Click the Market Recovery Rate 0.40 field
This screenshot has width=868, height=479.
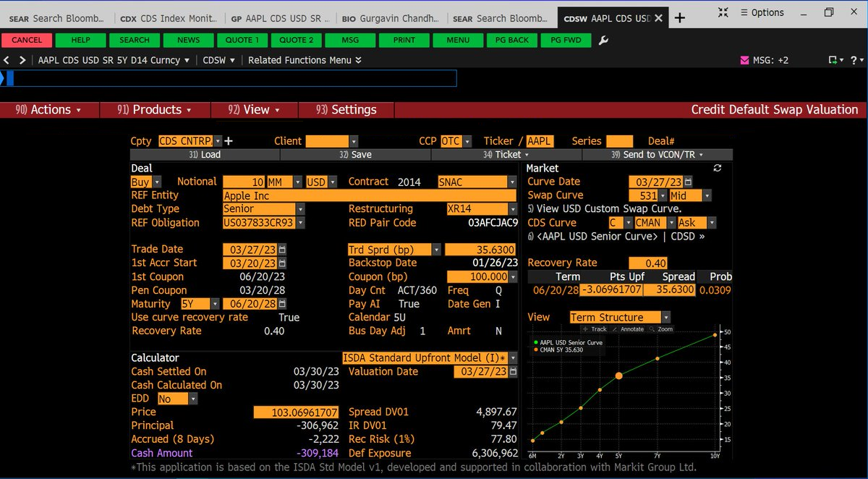pos(648,263)
